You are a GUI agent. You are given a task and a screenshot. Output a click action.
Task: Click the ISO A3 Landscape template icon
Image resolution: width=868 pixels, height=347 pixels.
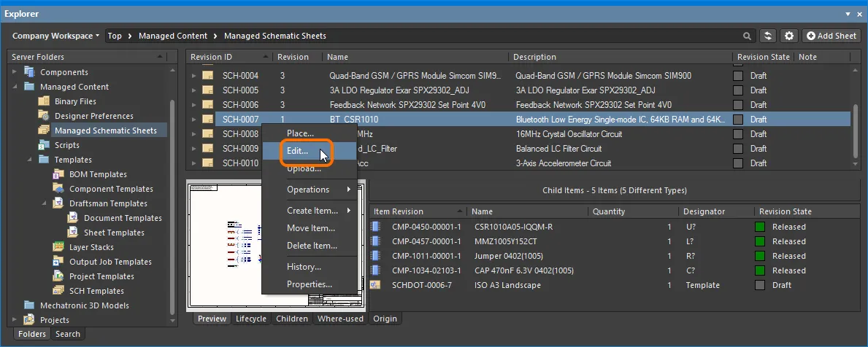click(x=376, y=285)
